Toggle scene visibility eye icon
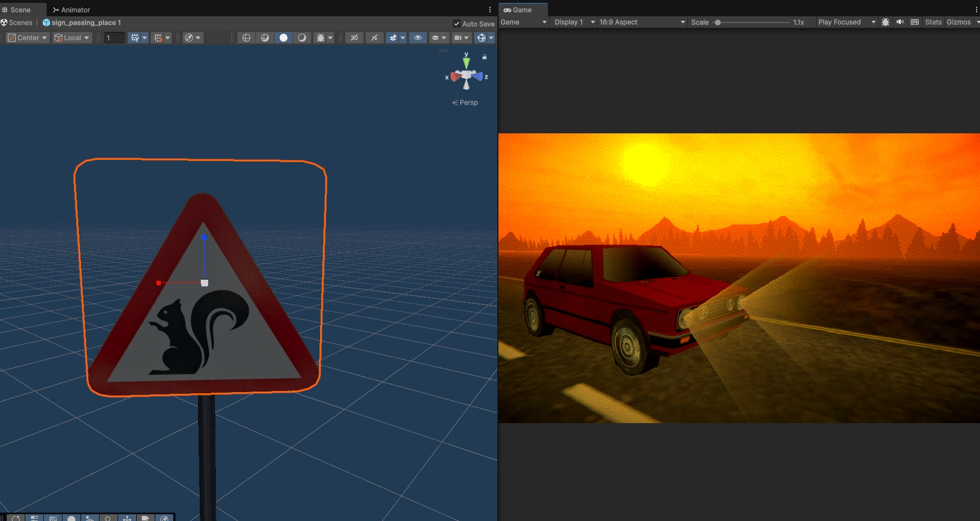 417,38
